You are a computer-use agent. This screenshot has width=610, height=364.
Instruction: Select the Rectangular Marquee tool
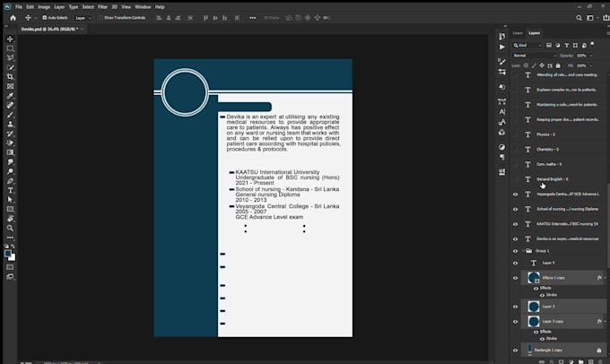[10, 48]
